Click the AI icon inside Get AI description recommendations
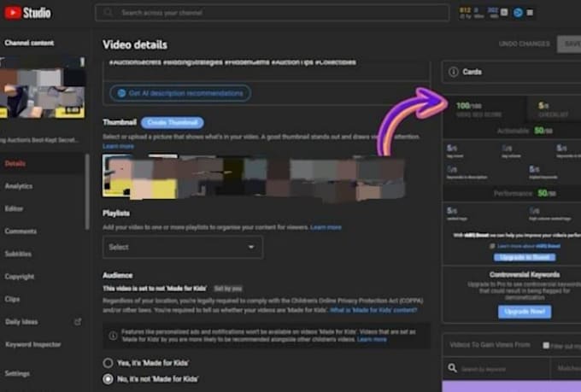Viewport: 581px width, 392px height. 121,93
